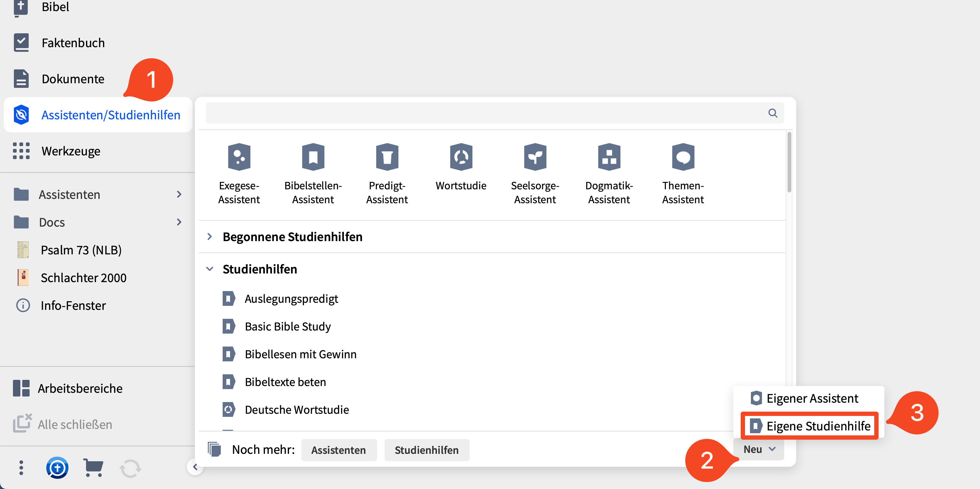Choose Eigene Studienhilfe from menu
Screen dimensions: 980x489
click(x=809, y=426)
